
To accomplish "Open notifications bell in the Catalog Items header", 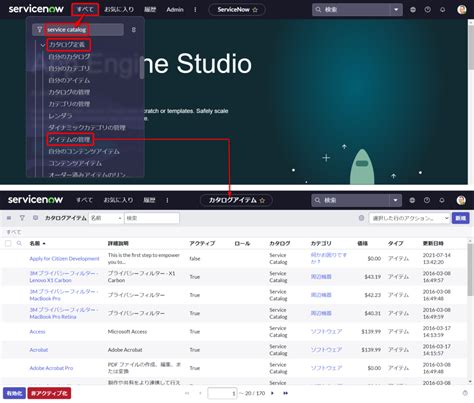I will point(442,200).
